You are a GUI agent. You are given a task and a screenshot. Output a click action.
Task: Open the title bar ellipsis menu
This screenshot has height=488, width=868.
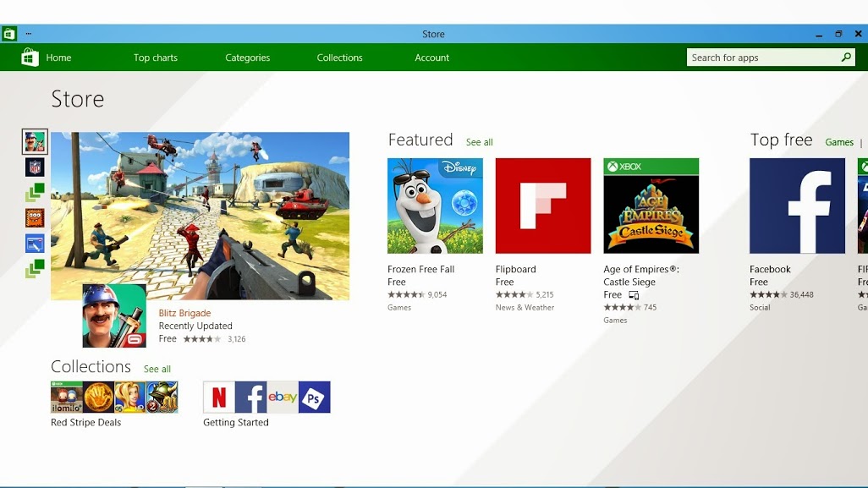(28, 34)
